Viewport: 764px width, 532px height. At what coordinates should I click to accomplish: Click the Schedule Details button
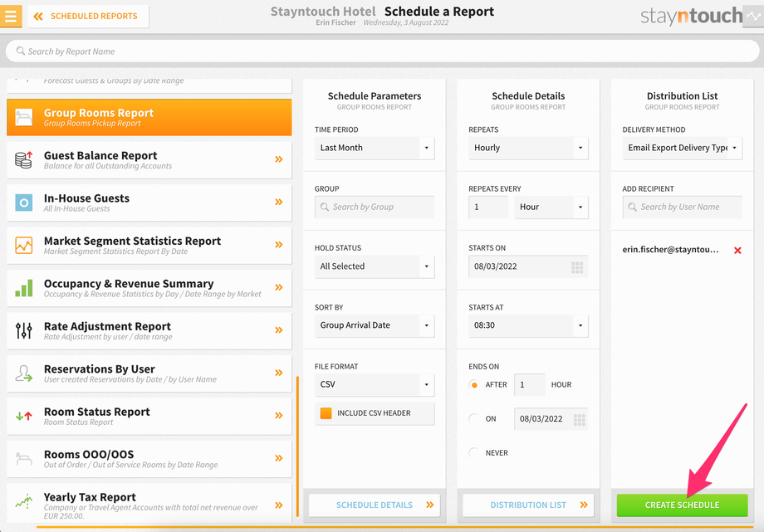pos(375,505)
